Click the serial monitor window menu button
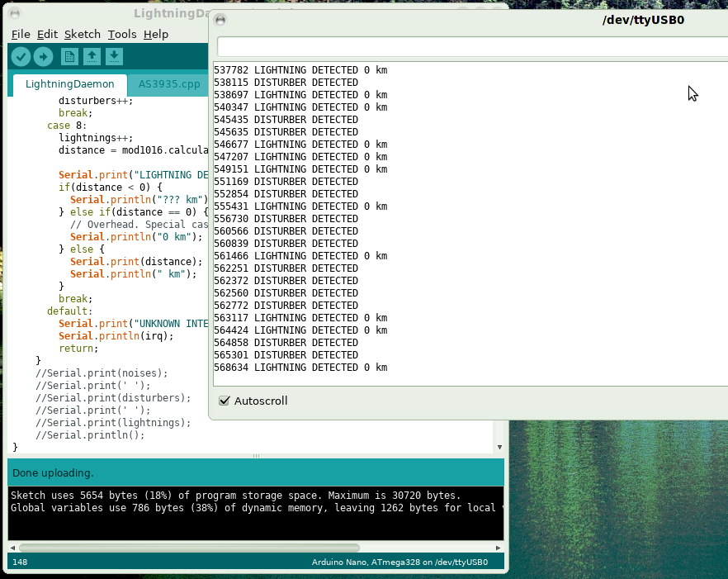Viewport: 728px width, 579px height. pyautogui.click(x=220, y=20)
